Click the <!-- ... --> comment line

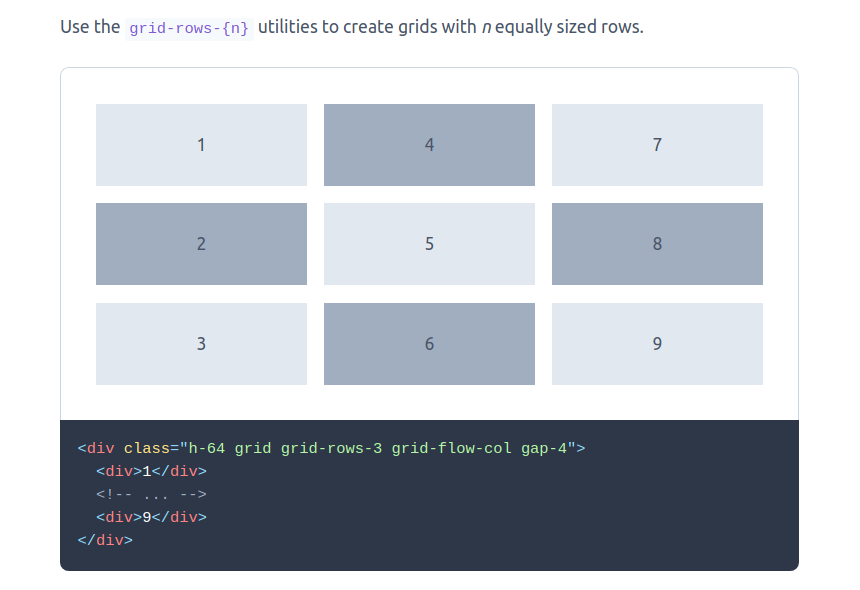point(151,494)
